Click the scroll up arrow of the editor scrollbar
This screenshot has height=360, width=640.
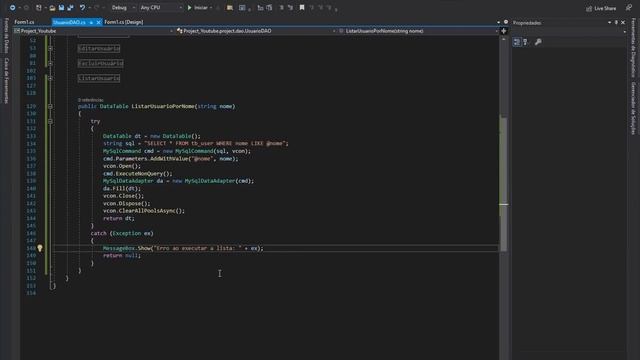tap(504, 40)
